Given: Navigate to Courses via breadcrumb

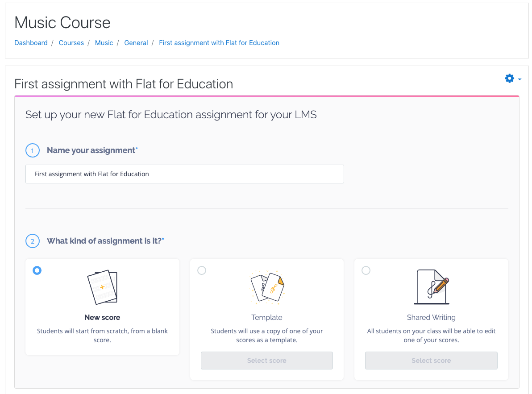Looking at the screenshot, I should (71, 42).
